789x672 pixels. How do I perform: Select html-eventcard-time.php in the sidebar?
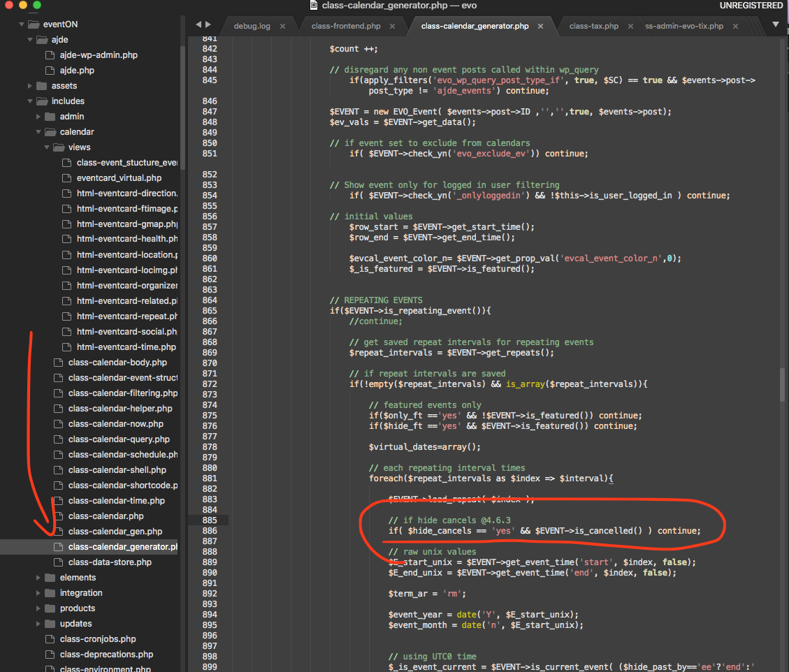pos(126,347)
